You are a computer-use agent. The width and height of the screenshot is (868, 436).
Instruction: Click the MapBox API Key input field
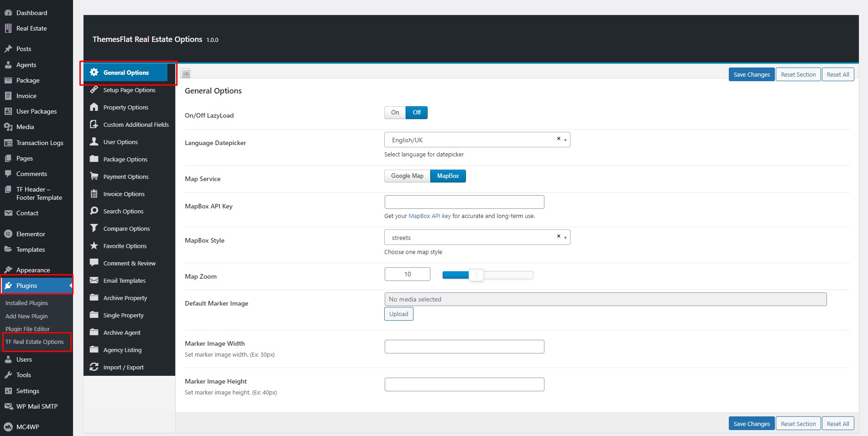465,202
